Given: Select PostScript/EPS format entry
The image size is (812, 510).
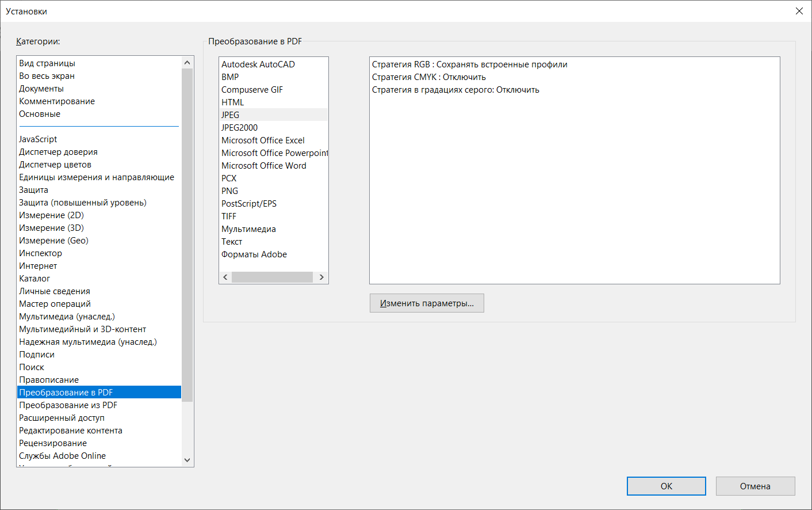Looking at the screenshot, I should (x=248, y=204).
